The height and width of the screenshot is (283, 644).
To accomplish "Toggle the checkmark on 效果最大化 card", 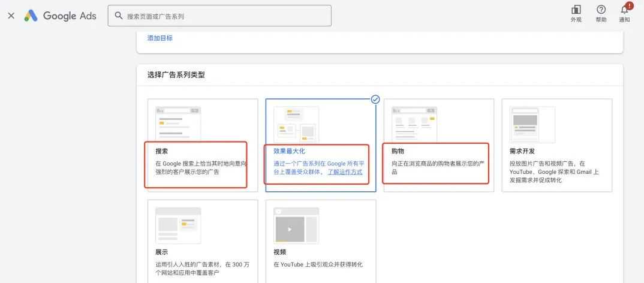I will (375, 100).
